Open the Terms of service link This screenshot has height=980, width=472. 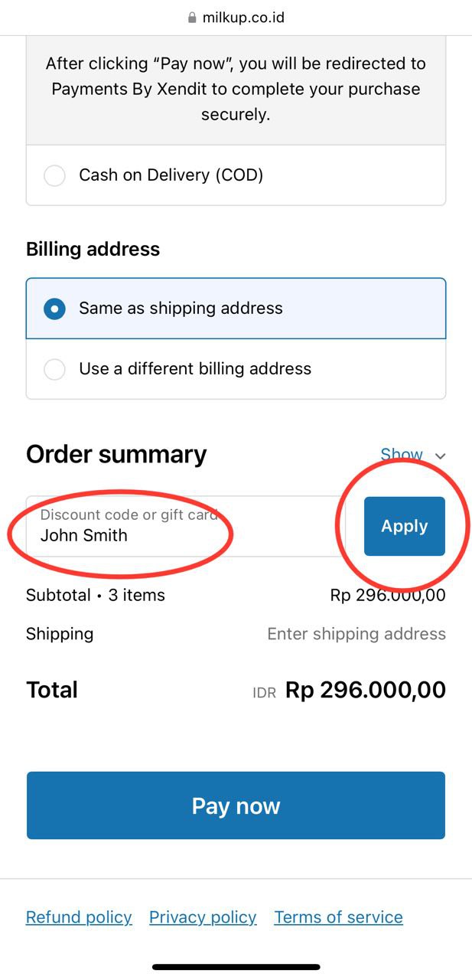(338, 917)
